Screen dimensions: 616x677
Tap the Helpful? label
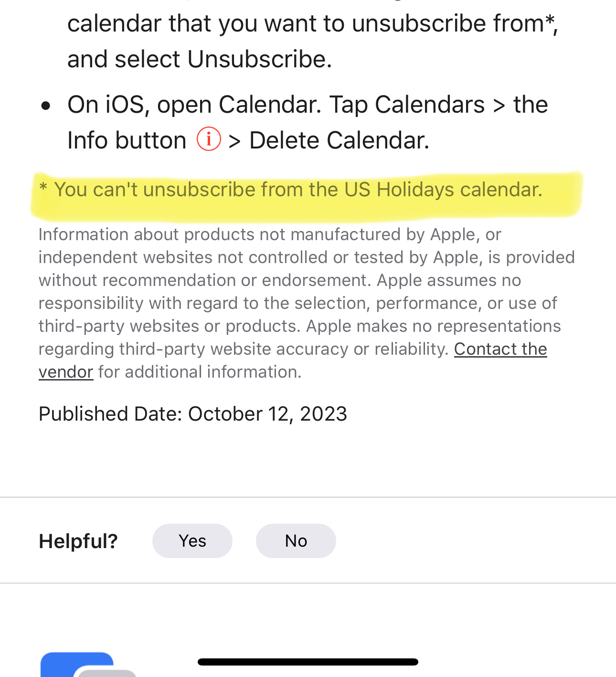point(78,541)
